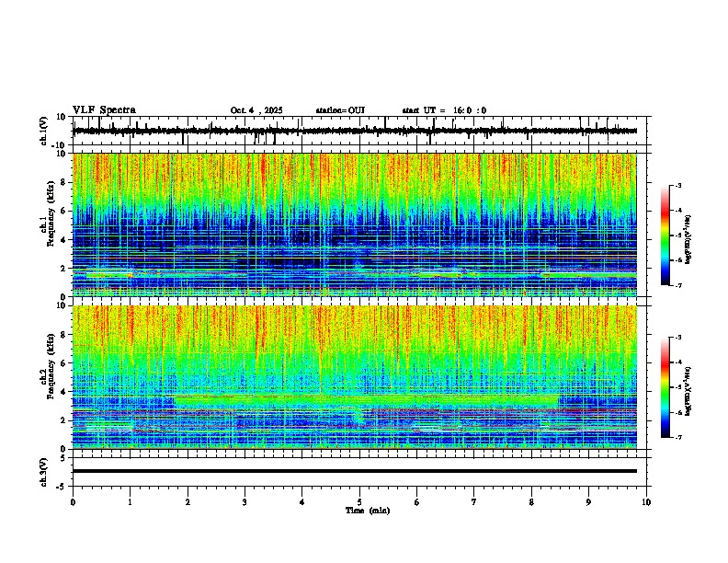The height and width of the screenshot is (563, 728).
Task: Select the "start UT = 16: 0 : 0" text
Action: [x=444, y=110]
